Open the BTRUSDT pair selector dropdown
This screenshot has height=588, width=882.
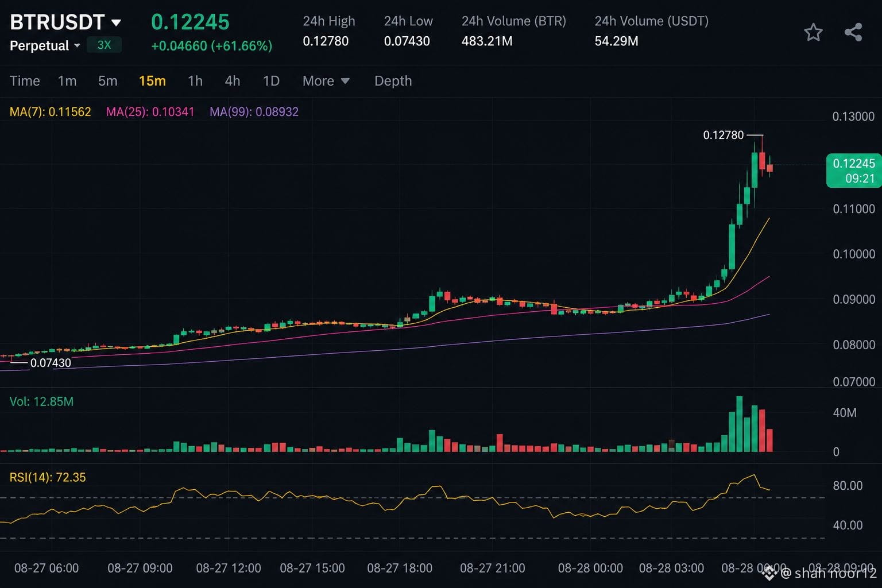65,22
